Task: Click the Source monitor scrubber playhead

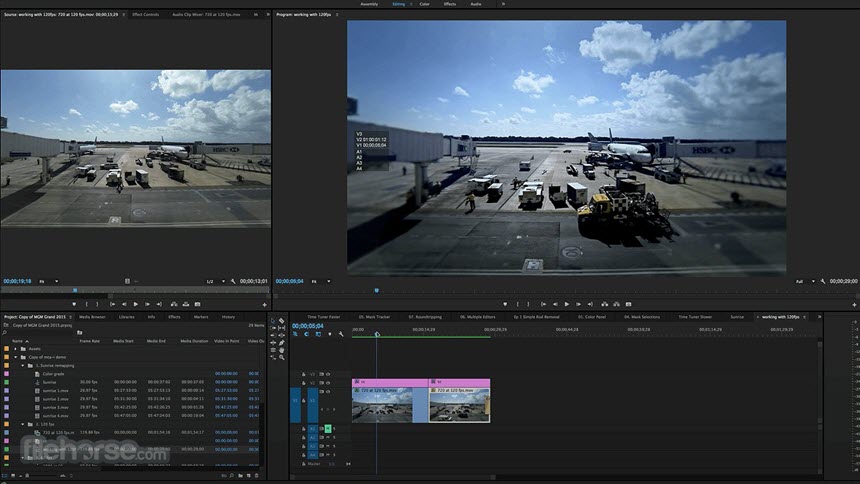Action: pyautogui.click(x=75, y=290)
